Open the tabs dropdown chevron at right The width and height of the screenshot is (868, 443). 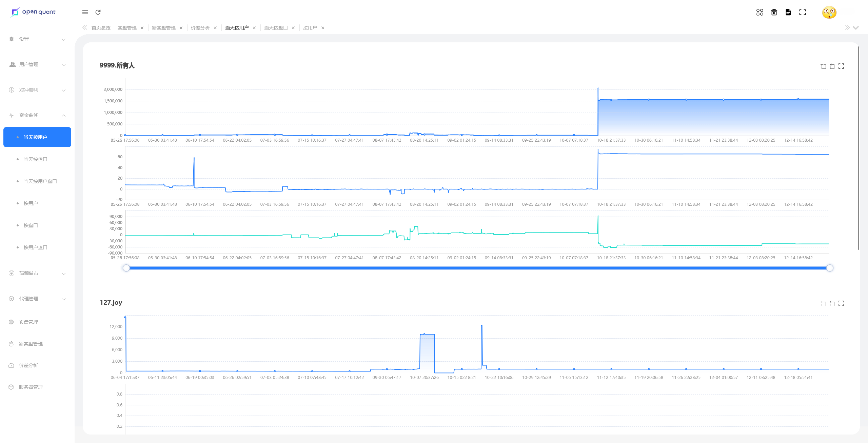click(x=856, y=28)
